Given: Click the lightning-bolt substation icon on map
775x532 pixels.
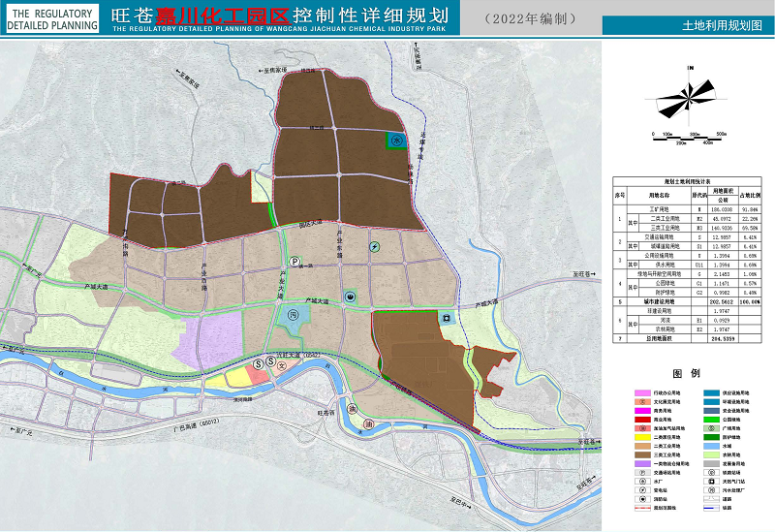Looking at the screenshot, I should (376, 246).
